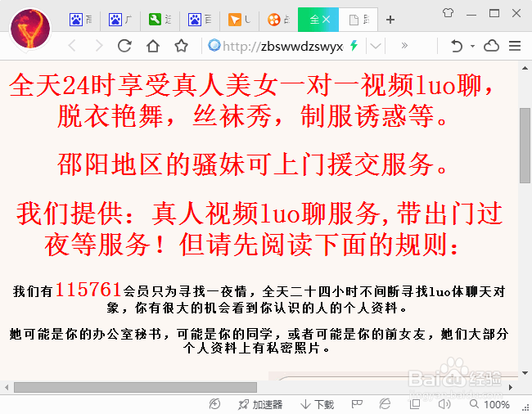
Task: Minimize the browser window
Action: 471,15
